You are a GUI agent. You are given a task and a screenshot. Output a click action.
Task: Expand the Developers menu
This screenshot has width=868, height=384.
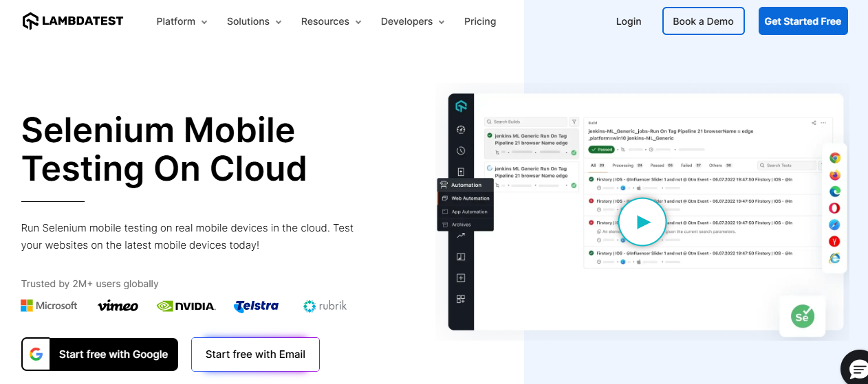413,21
